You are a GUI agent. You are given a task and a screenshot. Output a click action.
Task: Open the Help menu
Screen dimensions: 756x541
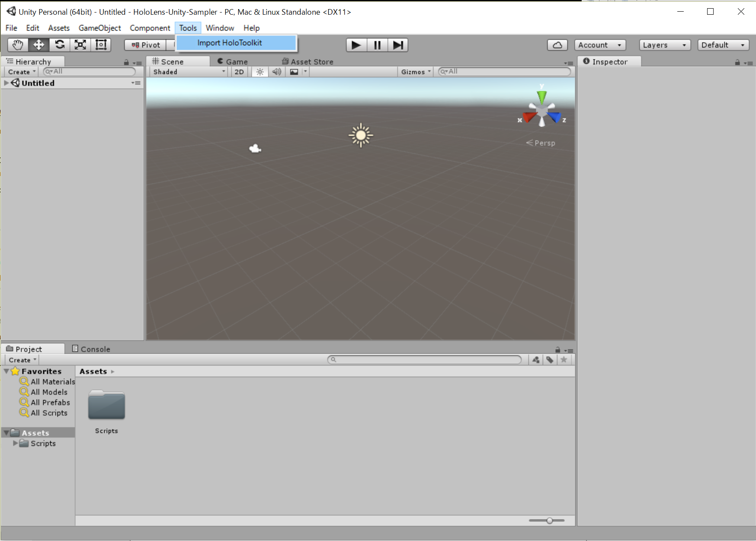251,28
